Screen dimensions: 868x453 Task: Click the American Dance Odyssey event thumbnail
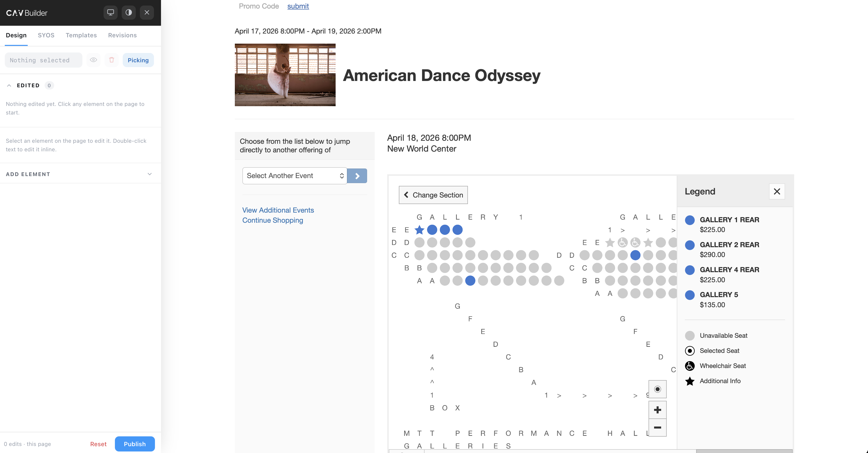coord(285,75)
